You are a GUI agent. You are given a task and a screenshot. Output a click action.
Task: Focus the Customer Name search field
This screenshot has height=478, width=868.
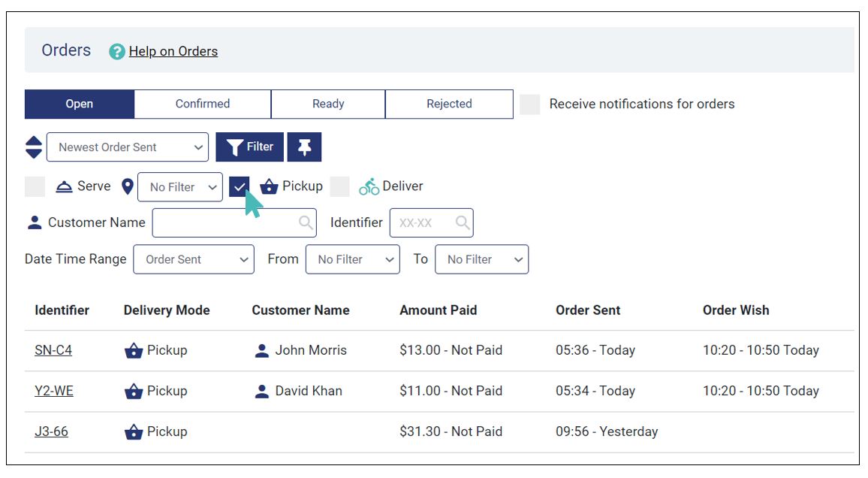click(x=234, y=222)
